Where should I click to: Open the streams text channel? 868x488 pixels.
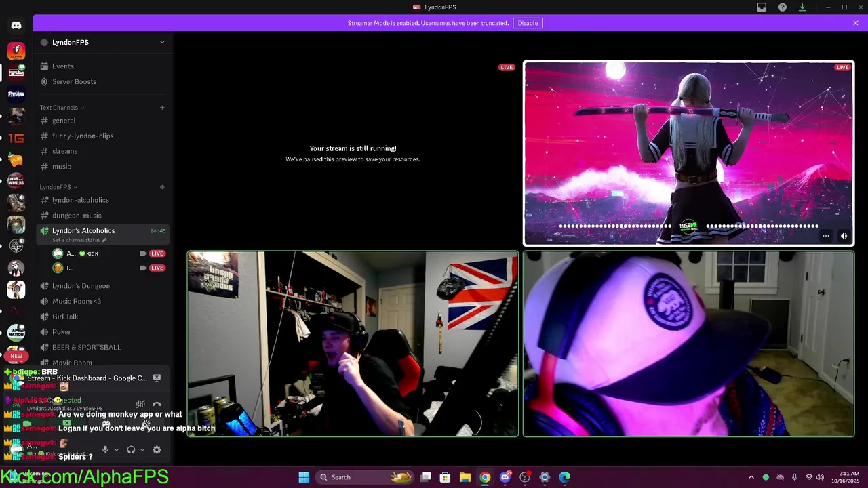(102, 152)
